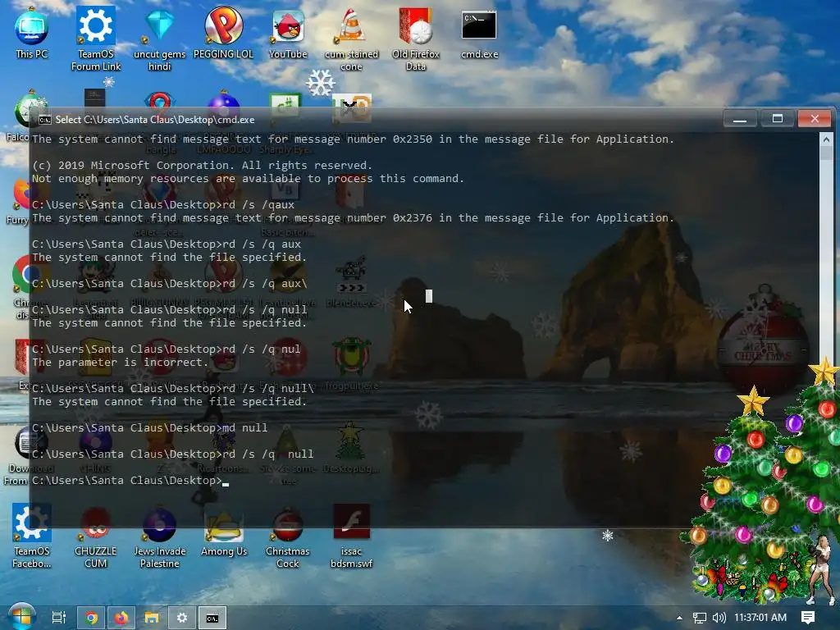Open File Explorer from the taskbar

(152, 618)
